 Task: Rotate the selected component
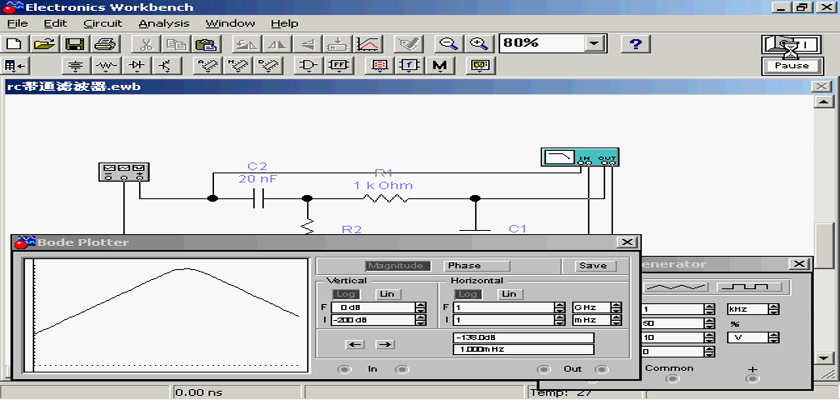coord(248,44)
